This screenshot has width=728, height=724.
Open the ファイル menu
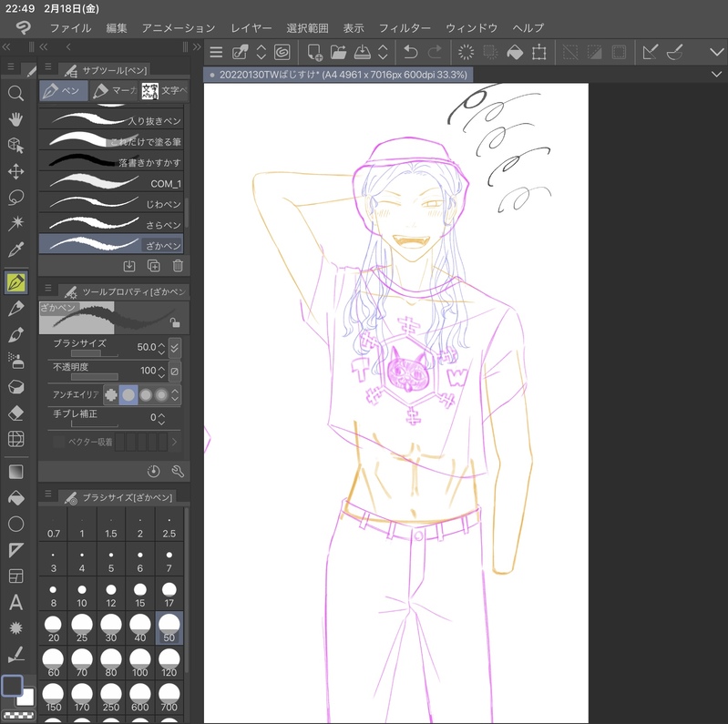[70, 28]
